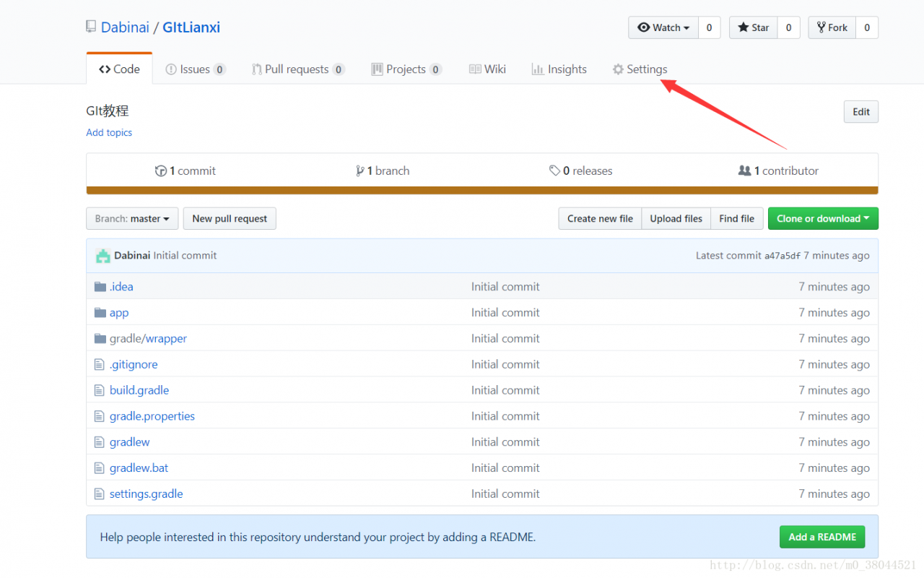
Task: Click the repository book icon beside Dabinai
Action: click(91, 27)
